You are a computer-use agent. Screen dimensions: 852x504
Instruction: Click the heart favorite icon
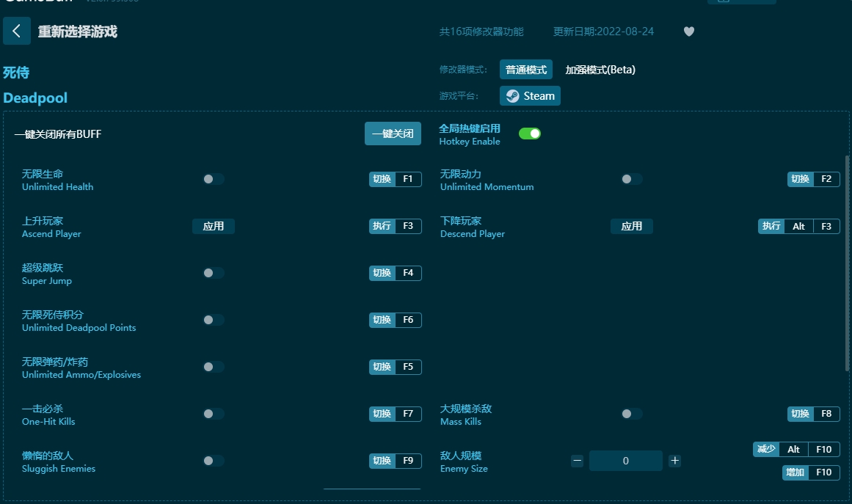[688, 32]
